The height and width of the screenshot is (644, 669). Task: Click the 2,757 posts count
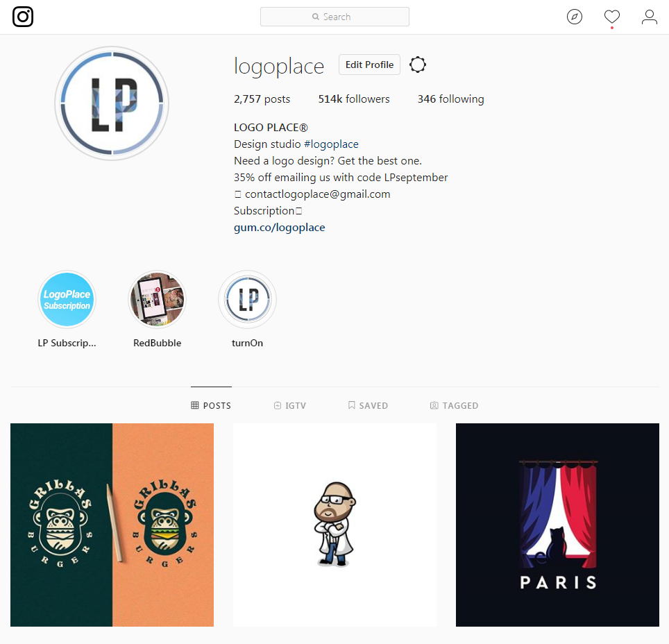coord(262,99)
